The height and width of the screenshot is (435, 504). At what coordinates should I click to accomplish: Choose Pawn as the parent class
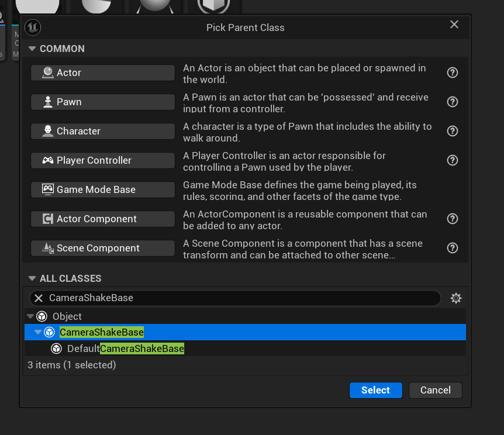coord(103,102)
